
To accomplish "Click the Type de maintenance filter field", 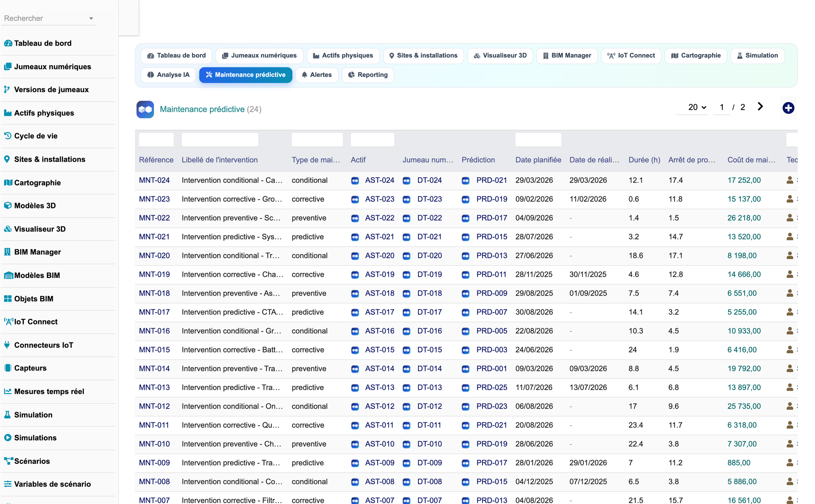I will [x=317, y=140].
